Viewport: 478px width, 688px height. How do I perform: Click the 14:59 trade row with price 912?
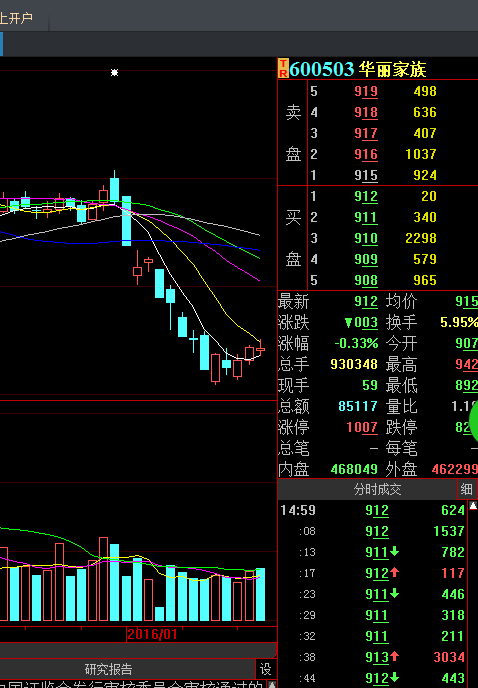[x=373, y=510]
